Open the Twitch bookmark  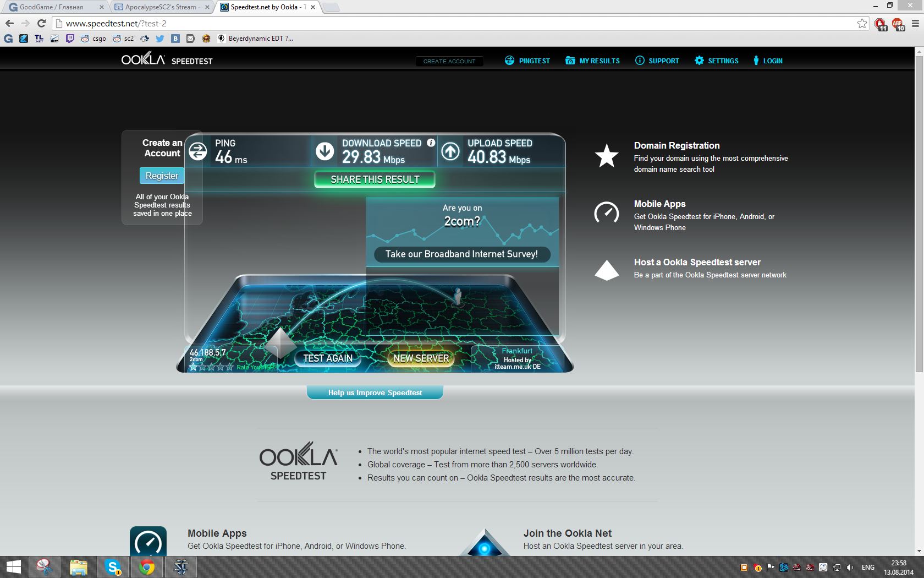(70, 39)
